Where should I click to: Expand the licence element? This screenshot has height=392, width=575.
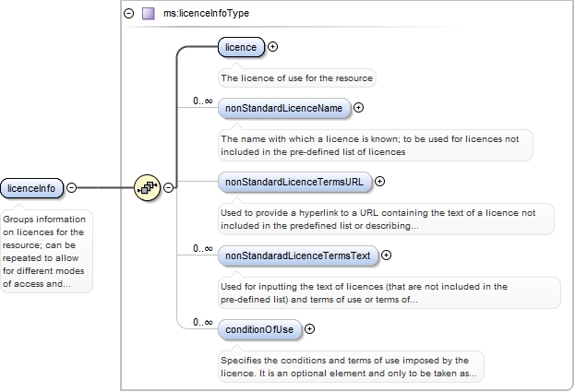[x=273, y=46]
